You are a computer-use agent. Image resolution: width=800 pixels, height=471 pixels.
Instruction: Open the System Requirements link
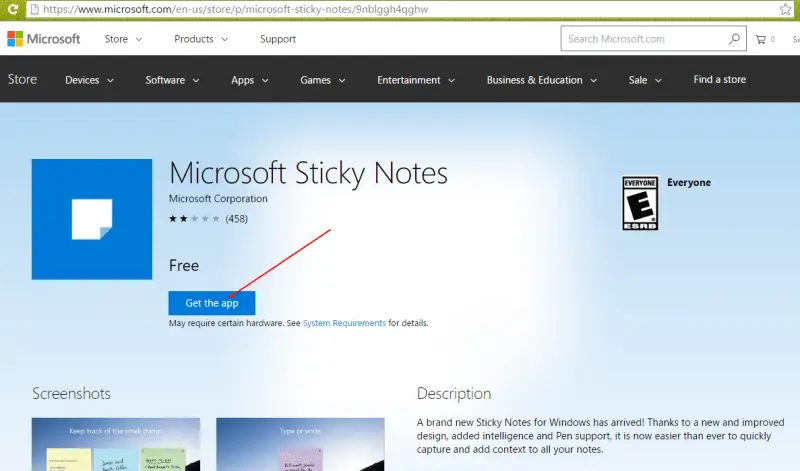pos(344,323)
